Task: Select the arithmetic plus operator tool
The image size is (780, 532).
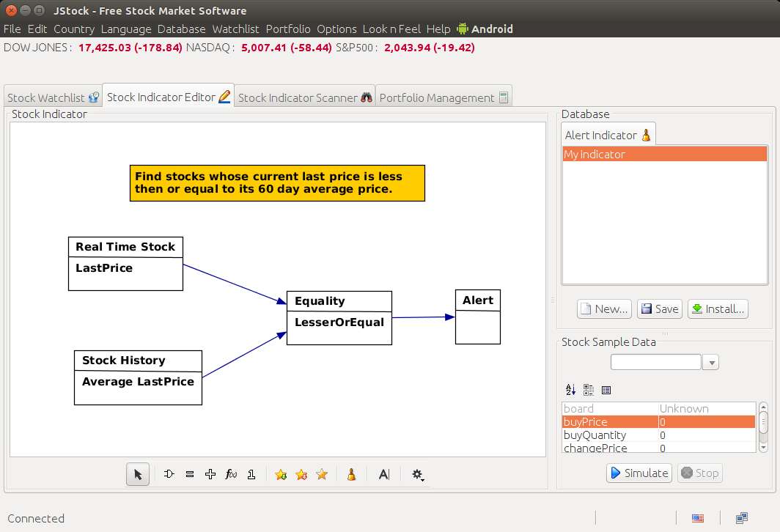Action: [x=210, y=474]
